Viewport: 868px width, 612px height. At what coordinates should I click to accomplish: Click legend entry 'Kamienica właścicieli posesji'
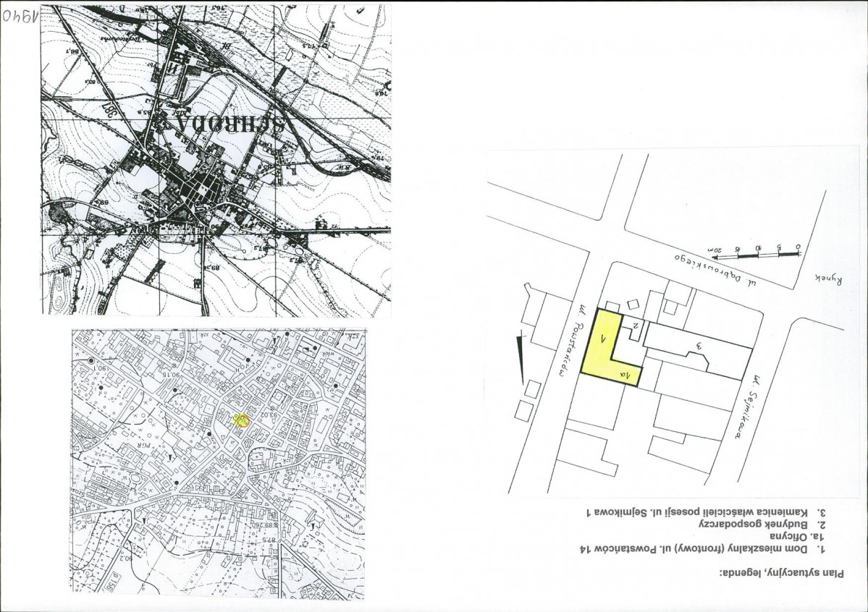pos(707,512)
